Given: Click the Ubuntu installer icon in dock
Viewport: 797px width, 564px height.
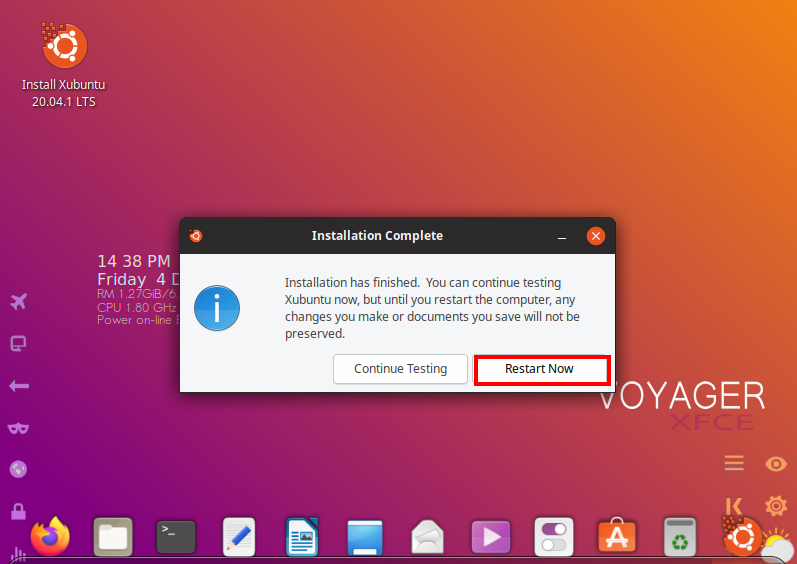Looking at the screenshot, I should point(741,536).
